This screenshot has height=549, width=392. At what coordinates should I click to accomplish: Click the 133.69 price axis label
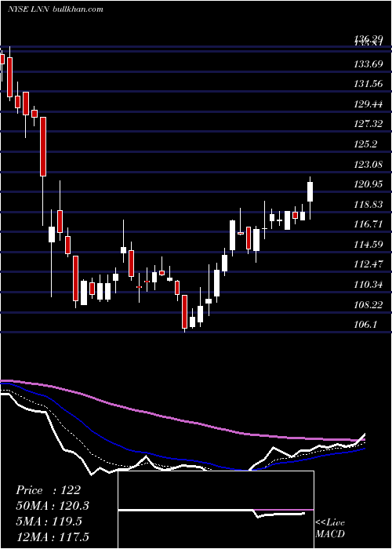(x=368, y=64)
